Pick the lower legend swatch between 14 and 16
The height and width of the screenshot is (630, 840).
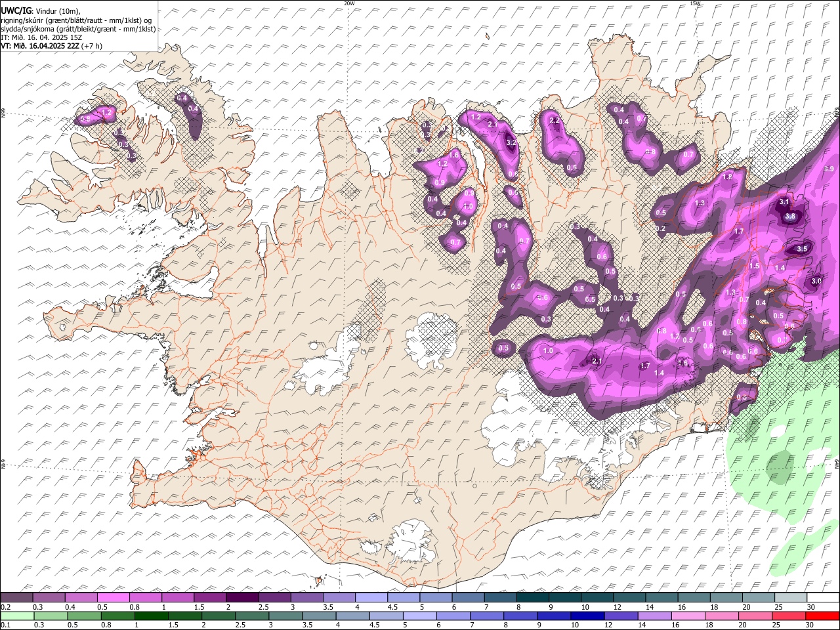(654, 616)
